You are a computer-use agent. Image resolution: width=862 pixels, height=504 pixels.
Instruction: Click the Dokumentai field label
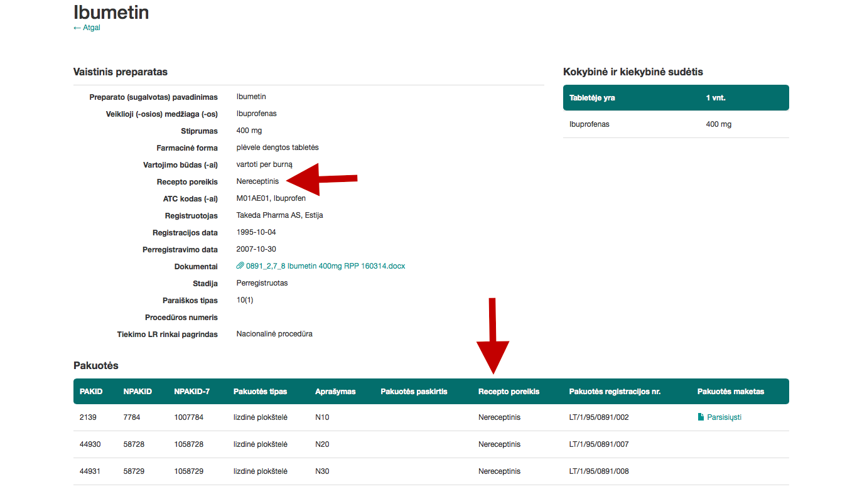196,267
